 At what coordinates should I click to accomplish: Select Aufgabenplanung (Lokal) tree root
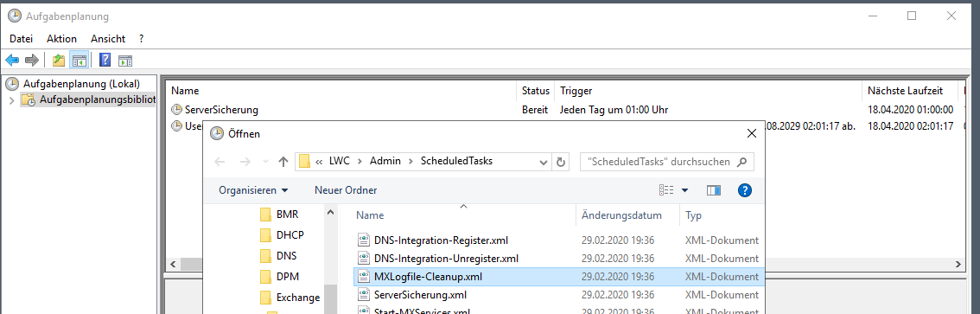(81, 83)
